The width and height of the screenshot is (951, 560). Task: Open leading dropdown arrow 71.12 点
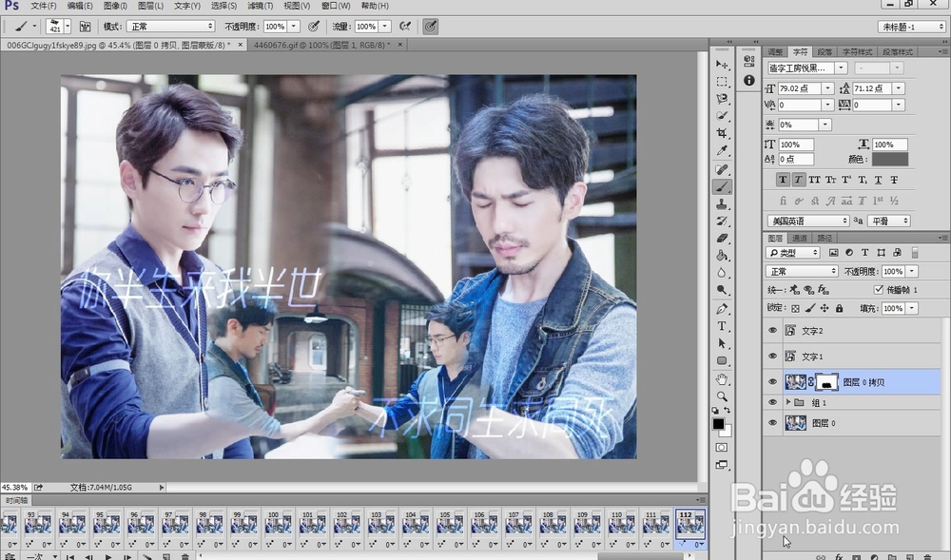[899, 88]
